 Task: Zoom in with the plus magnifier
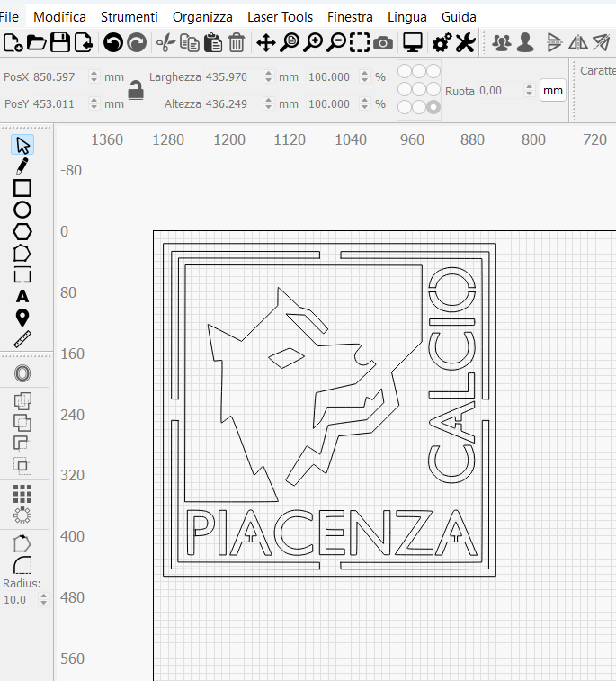click(313, 43)
